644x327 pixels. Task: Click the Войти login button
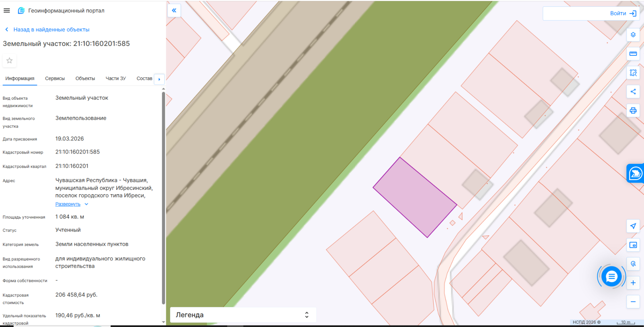point(622,14)
